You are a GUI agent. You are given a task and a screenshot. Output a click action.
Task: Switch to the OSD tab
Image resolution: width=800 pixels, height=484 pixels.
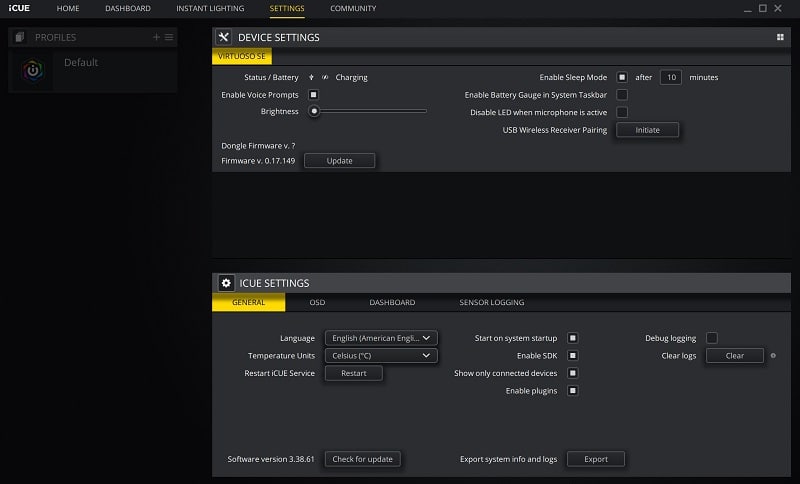pyautogui.click(x=317, y=302)
